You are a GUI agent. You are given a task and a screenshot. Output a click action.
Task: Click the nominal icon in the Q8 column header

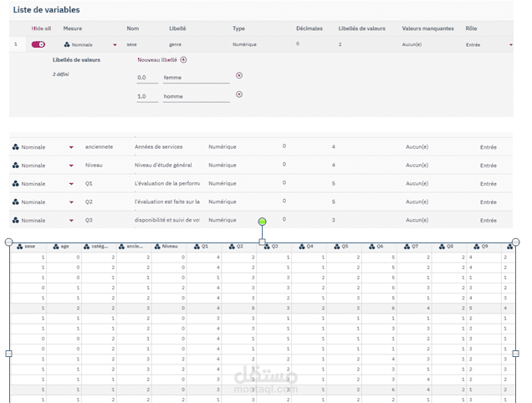pyautogui.click(x=442, y=247)
